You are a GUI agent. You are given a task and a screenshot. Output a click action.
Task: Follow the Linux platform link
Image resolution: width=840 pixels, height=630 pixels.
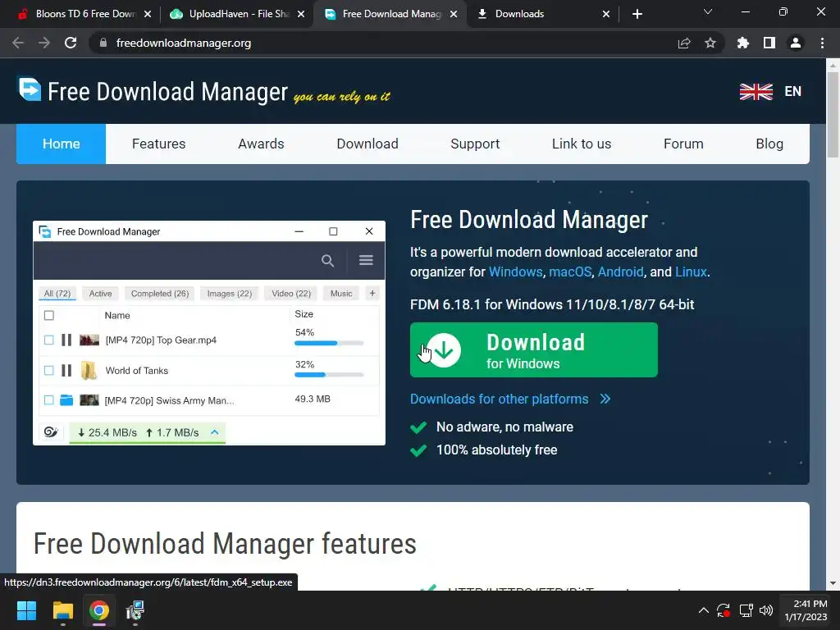coord(691,272)
